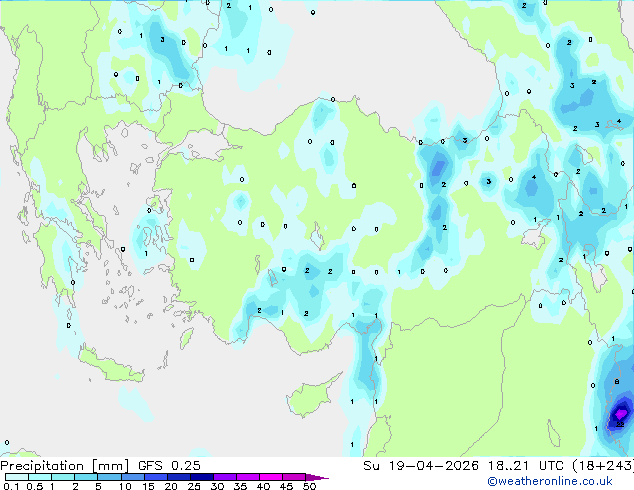
Task: Click the "Precipitation [mm]" title text
Action: coord(65,466)
